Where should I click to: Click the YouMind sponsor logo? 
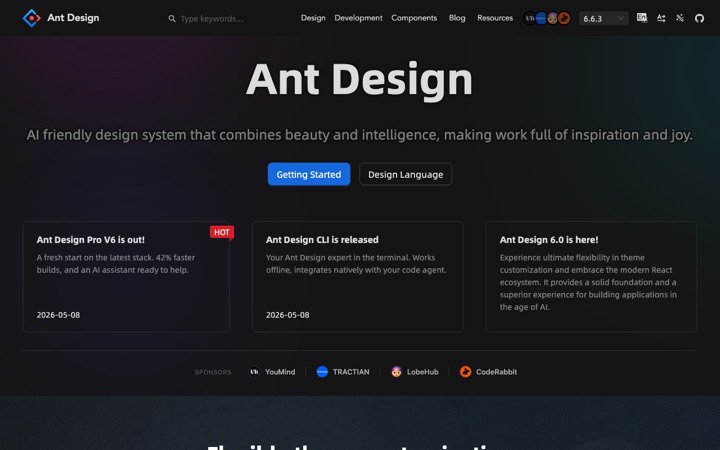coord(254,371)
